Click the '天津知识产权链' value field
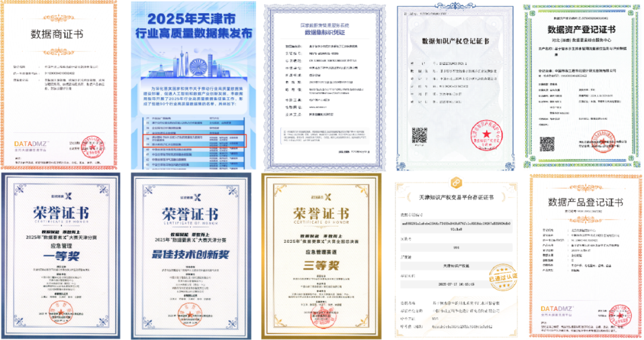Screen dimensions: 644x340 pos(456,266)
